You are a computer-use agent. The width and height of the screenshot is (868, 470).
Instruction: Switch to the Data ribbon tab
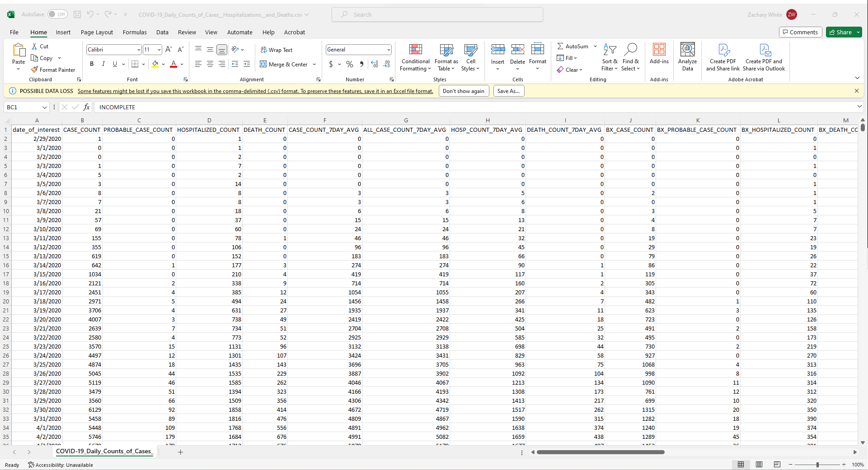point(162,32)
